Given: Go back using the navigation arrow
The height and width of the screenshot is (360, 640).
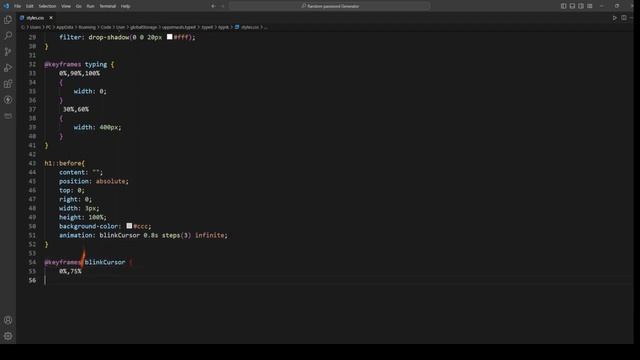Looking at the screenshot, I should pos(213,6).
